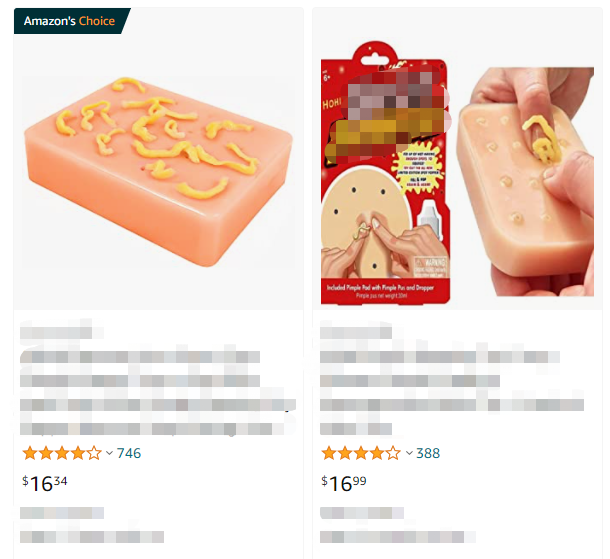The width and height of the screenshot is (610, 559).
Task: Open the 746 reviews link
Action: [129, 453]
